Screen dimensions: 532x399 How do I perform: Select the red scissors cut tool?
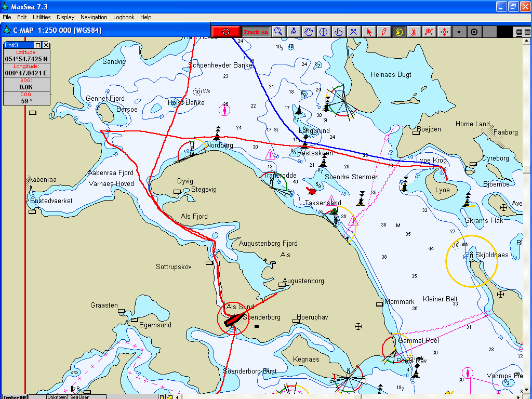(x=414, y=32)
